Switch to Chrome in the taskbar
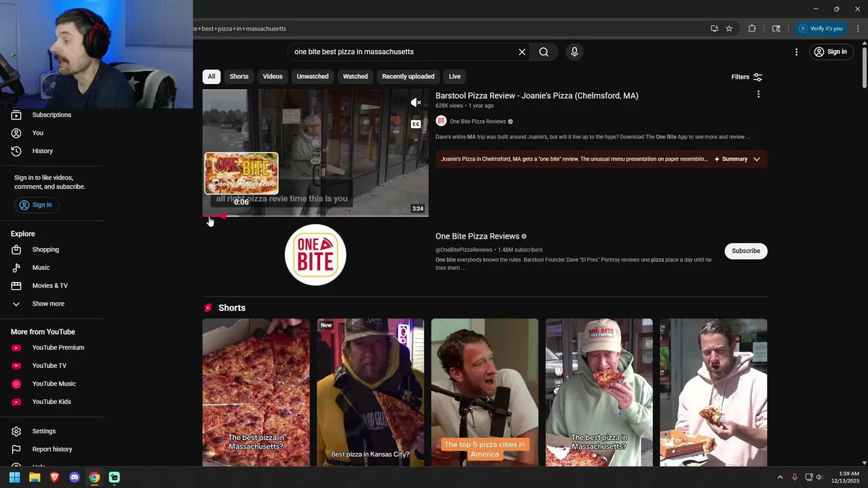Image resolution: width=868 pixels, height=488 pixels. [94, 477]
